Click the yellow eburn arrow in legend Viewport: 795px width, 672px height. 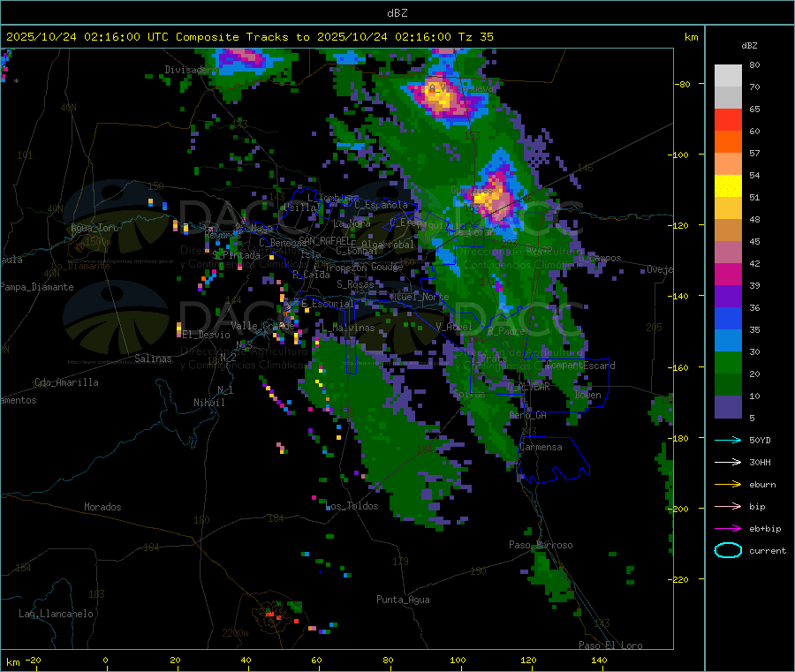(728, 485)
